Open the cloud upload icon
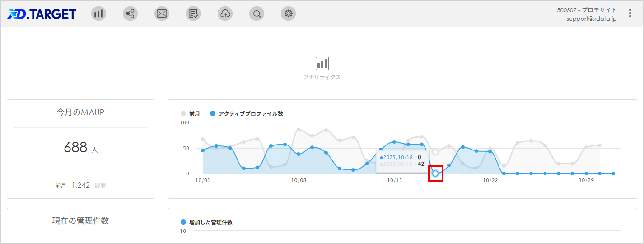The height and width of the screenshot is (244, 644). click(x=225, y=14)
